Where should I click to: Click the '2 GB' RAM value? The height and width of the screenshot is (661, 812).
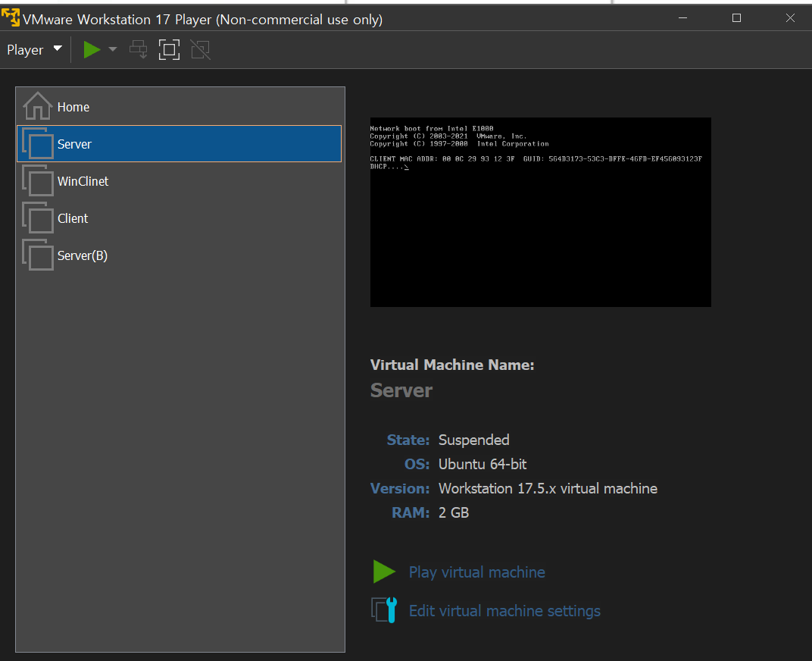click(454, 512)
